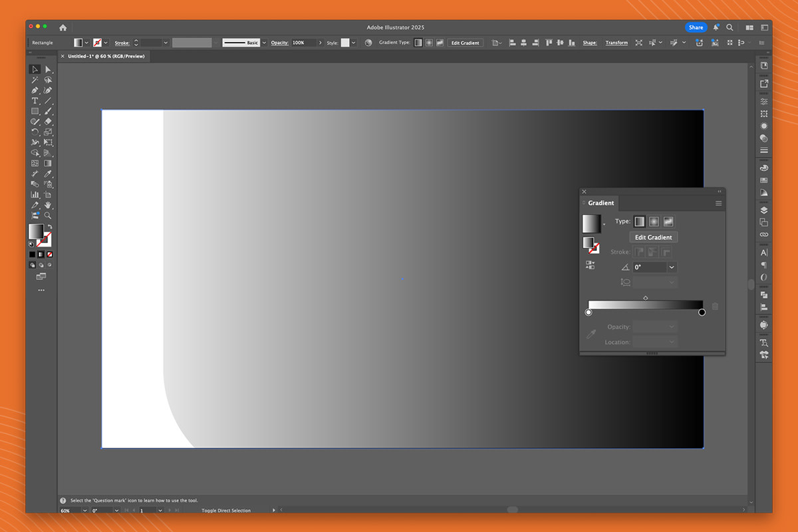Open the stroke color dropdown in control bar

coord(106,43)
